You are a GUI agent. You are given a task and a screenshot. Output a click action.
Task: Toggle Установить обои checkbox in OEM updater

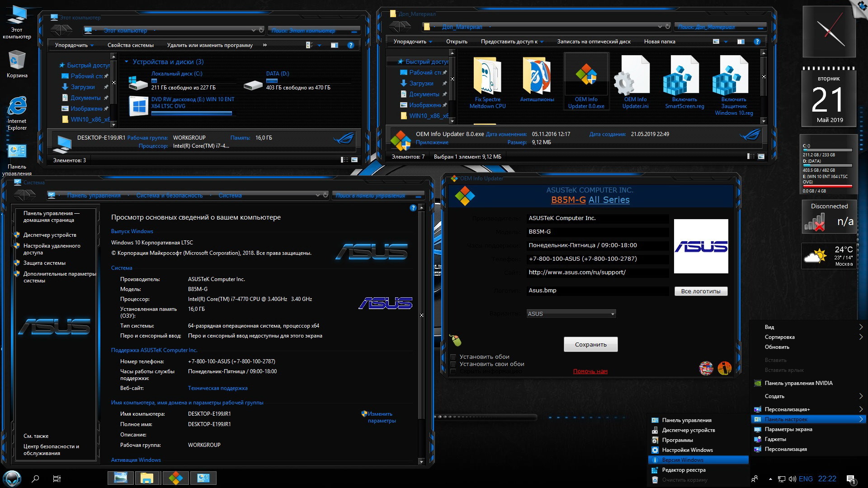[454, 357]
